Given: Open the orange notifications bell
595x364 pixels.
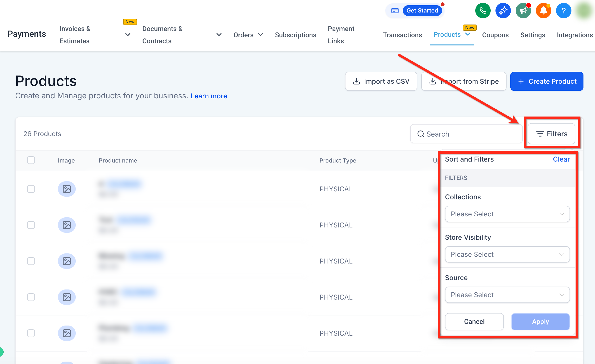Looking at the screenshot, I should point(543,11).
